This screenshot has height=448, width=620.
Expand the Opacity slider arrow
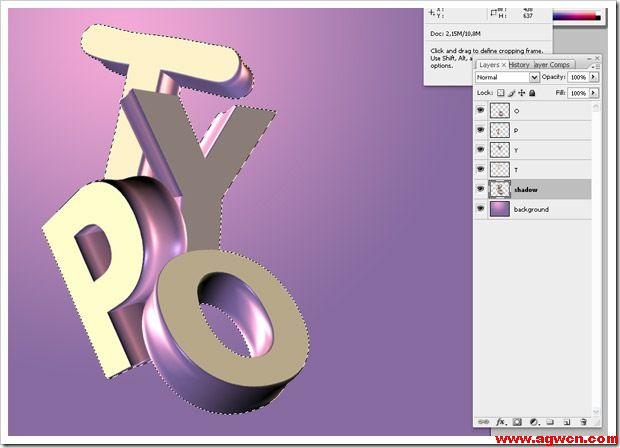[x=594, y=77]
